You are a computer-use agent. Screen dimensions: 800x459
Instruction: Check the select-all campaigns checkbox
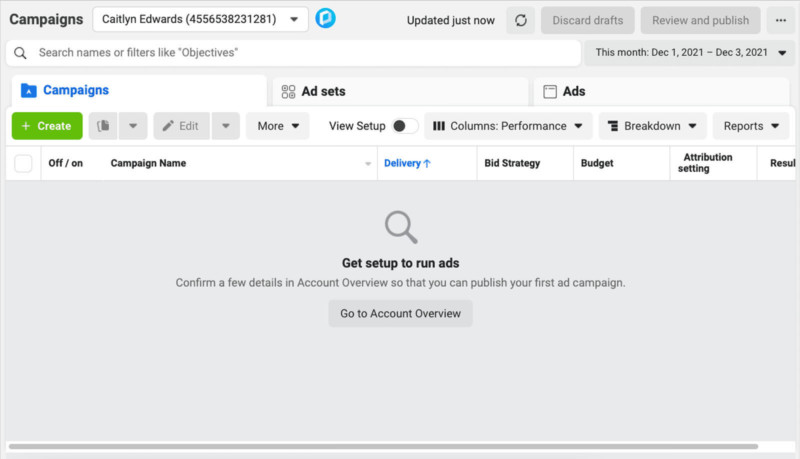pyautogui.click(x=23, y=163)
